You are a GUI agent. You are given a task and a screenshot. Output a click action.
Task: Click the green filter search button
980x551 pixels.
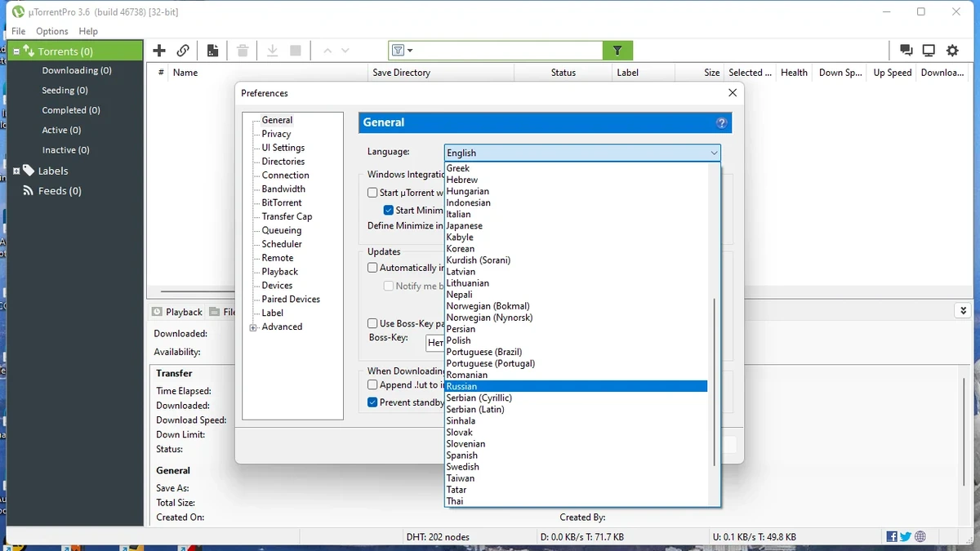coord(617,51)
